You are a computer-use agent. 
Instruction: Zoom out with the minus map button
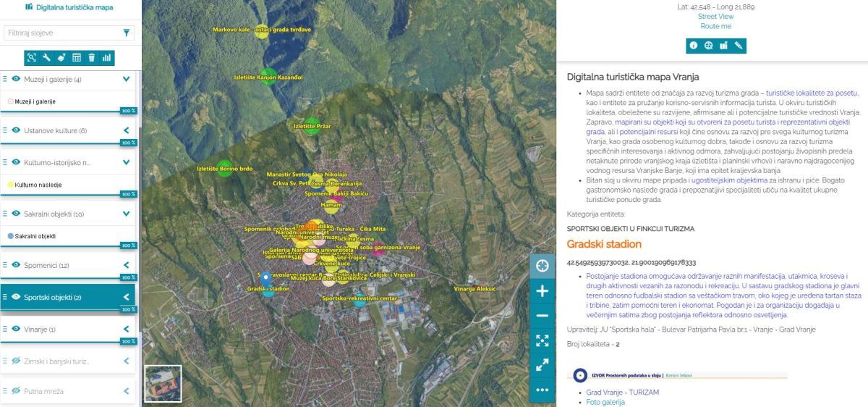542,316
